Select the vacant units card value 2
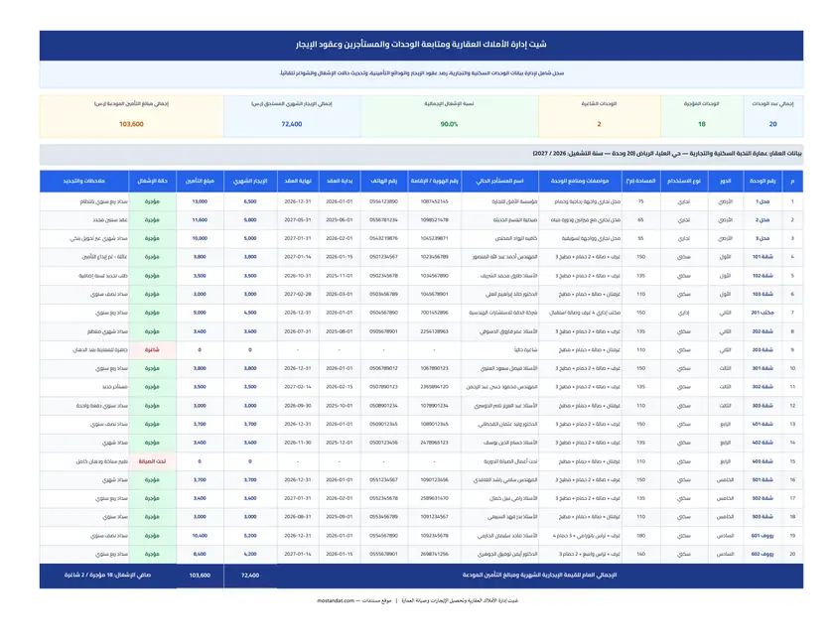 (599, 124)
